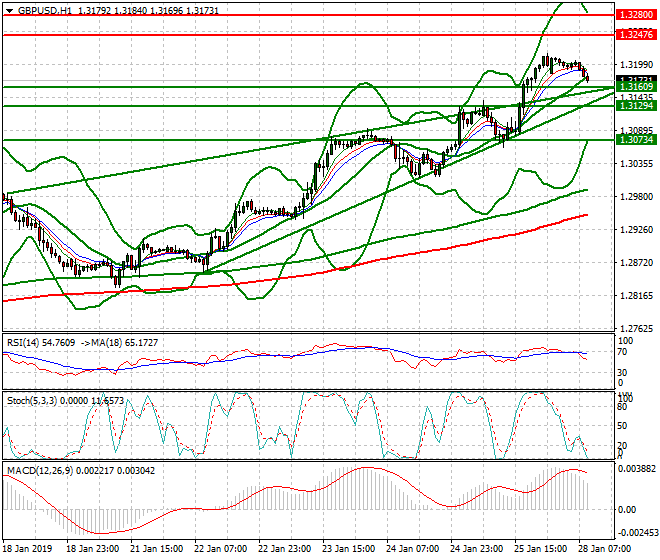This screenshot has width=660, height=560.
Task: Select the 1.32800 red price label
Action: (636, 15)
